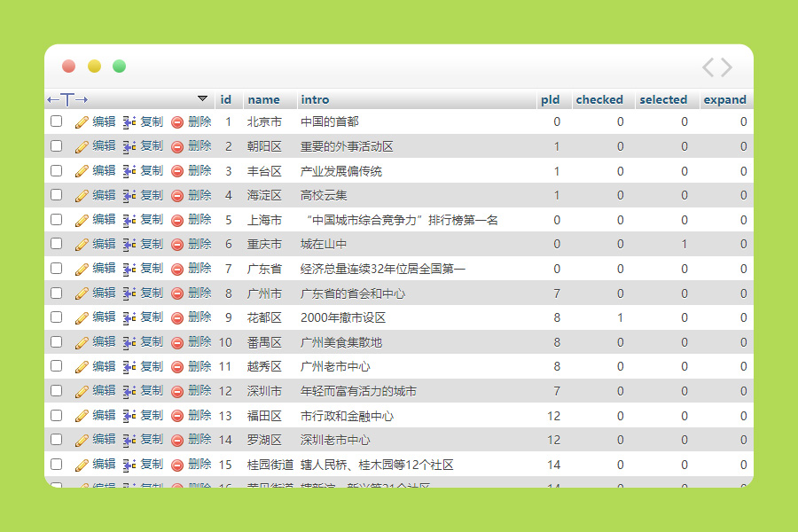Image resolution: width=798 pixels, height=532 pixels.
Task: Sort by the pId column header
Action: (x=550, y=99)
